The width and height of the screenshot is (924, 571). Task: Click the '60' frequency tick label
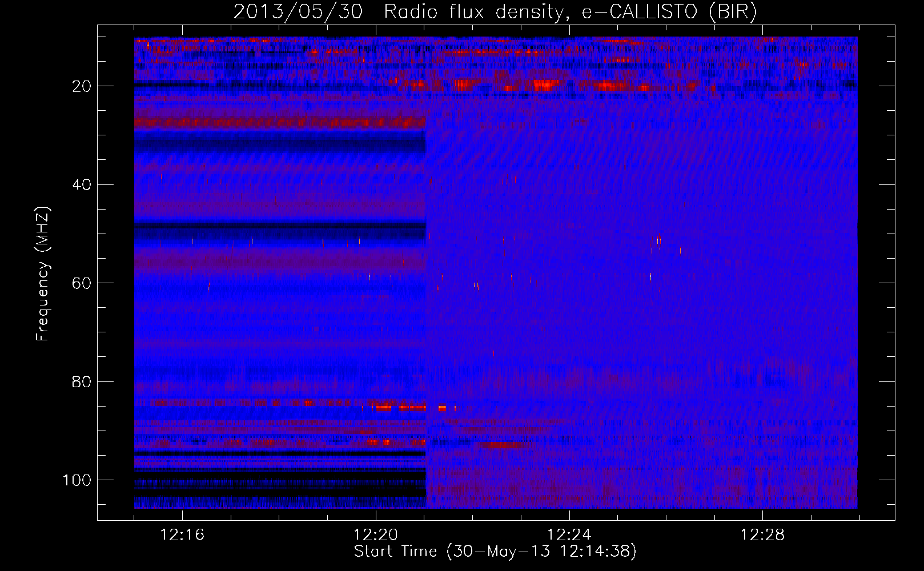[82, 283]
